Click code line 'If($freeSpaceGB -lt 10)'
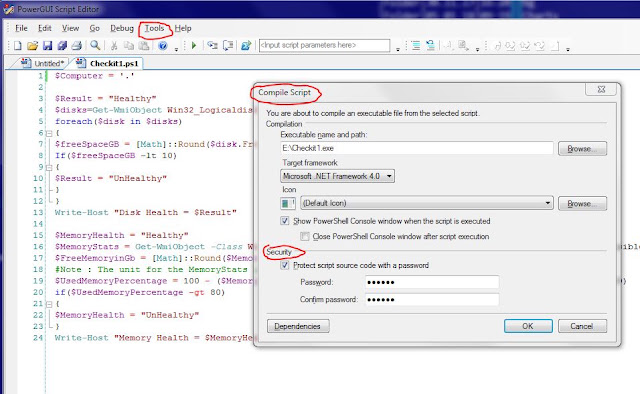 tap(116, 156)
